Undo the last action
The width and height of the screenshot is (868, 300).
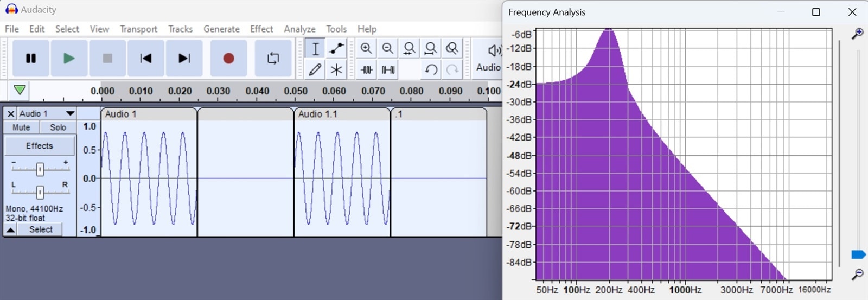(431, 69)
